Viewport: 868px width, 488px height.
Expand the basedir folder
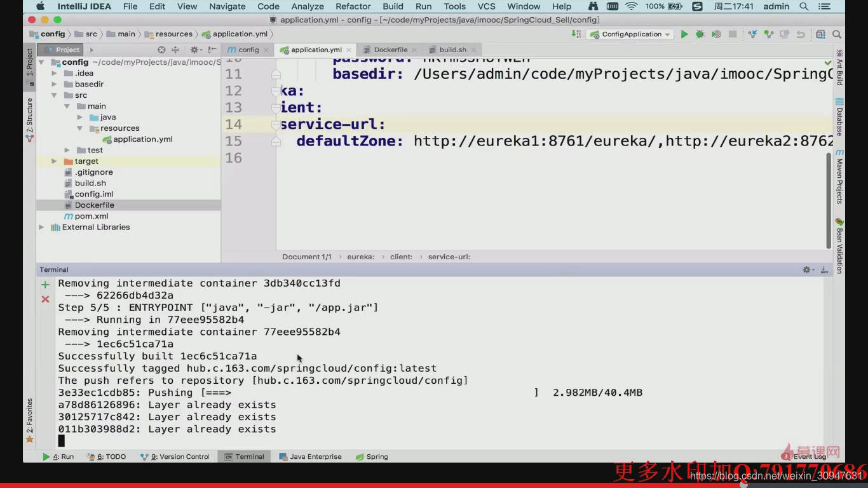coord(55,84)
